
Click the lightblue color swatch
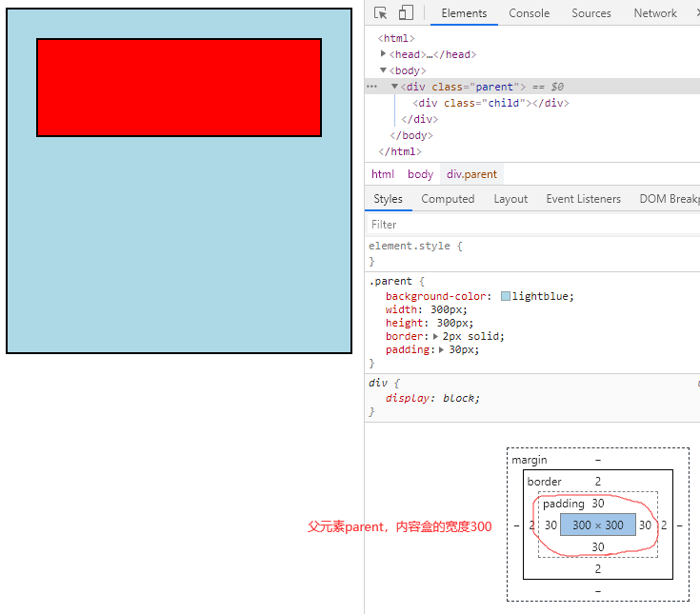point(506,296)
